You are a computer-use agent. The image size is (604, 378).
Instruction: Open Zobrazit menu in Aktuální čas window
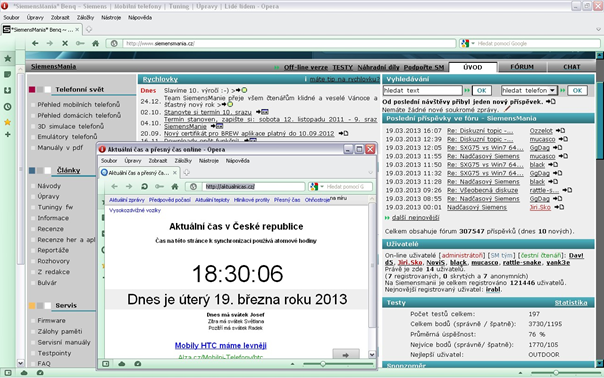tap(158, 161)
